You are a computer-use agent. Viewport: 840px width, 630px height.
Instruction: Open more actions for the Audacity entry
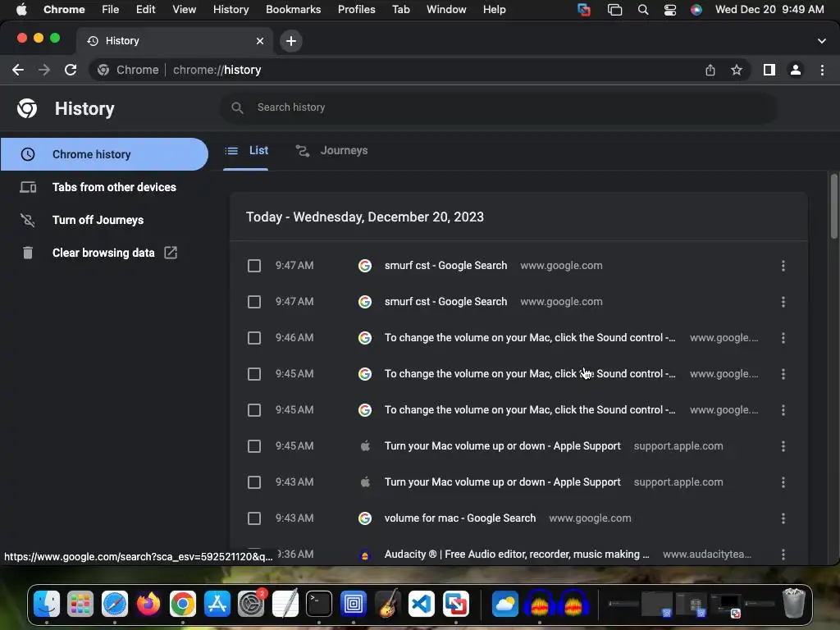(x=783, y=555)
